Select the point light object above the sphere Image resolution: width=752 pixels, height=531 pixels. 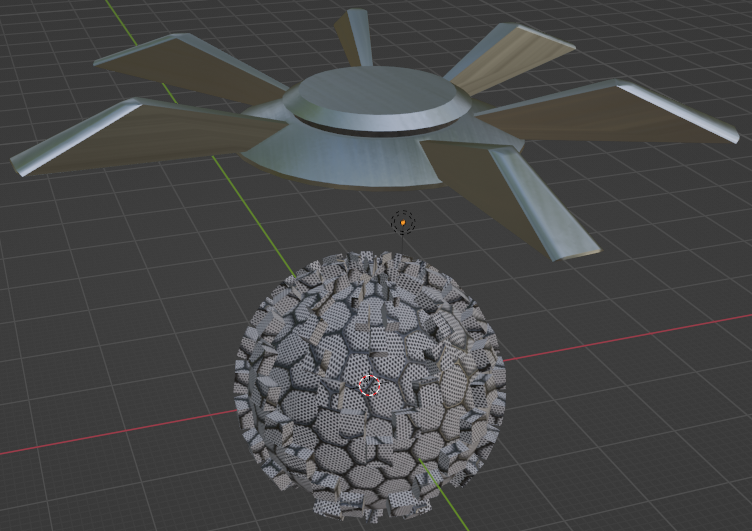(x=403, y=223)
